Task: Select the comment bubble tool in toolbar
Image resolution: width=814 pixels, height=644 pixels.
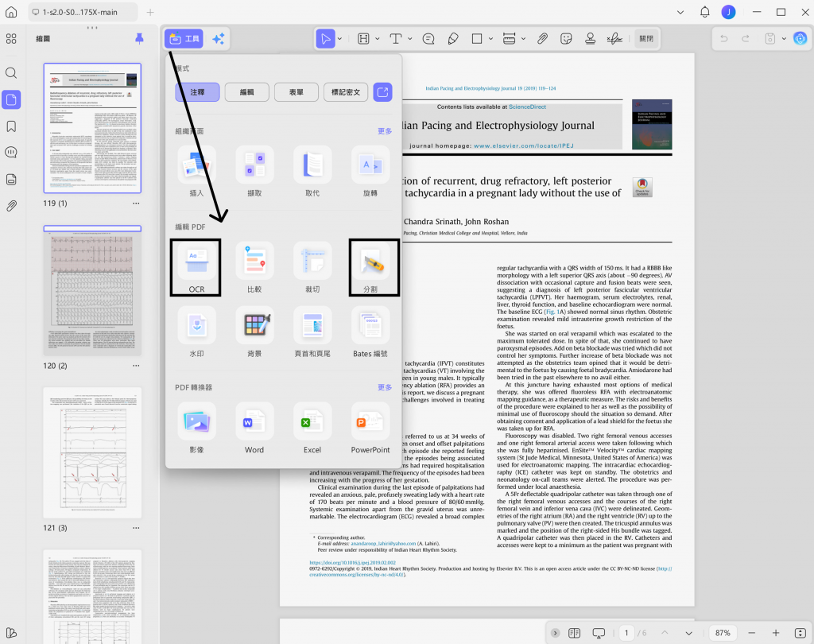Action: pyautogui.click(x=428, y=38)
